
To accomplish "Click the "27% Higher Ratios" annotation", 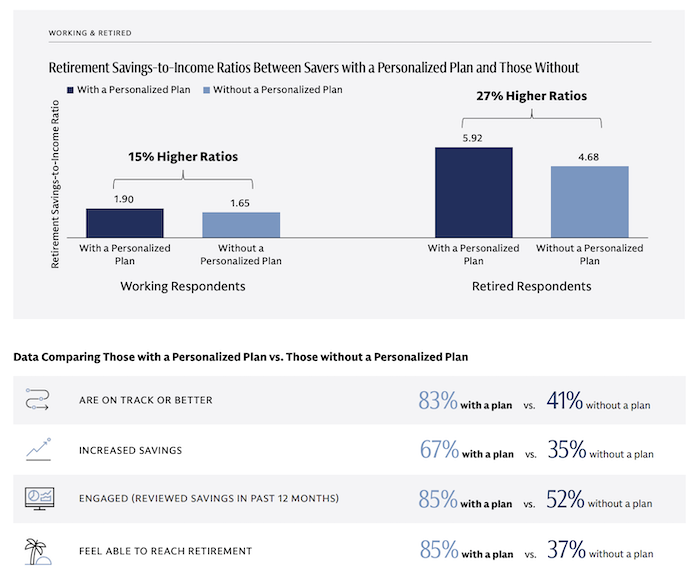I will [x=532, y=97].
